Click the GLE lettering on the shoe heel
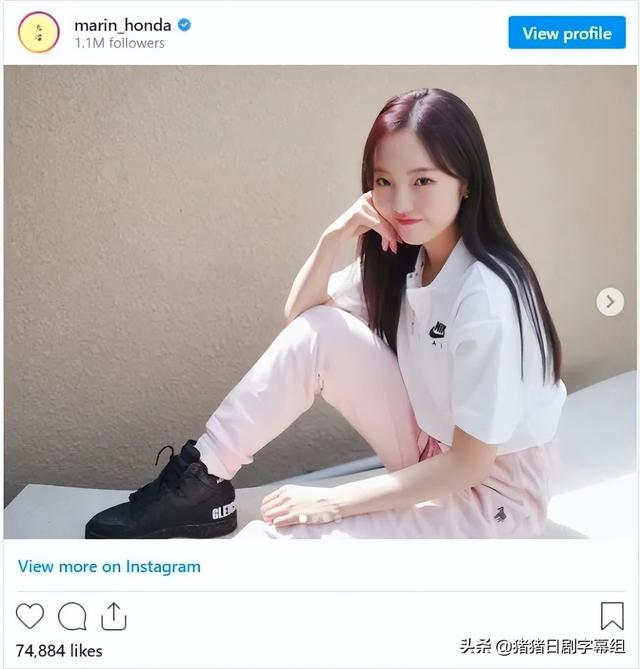The image size is (640, 669). click(224, 512)
